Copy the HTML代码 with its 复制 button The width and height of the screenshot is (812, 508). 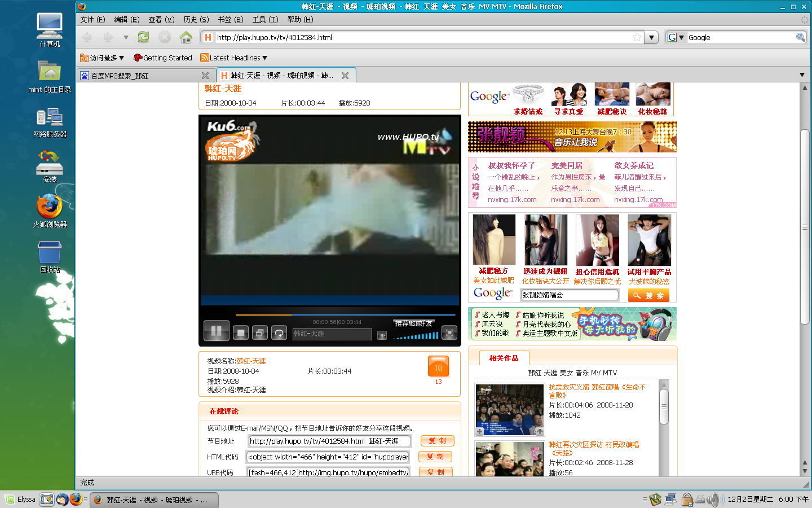435,457
